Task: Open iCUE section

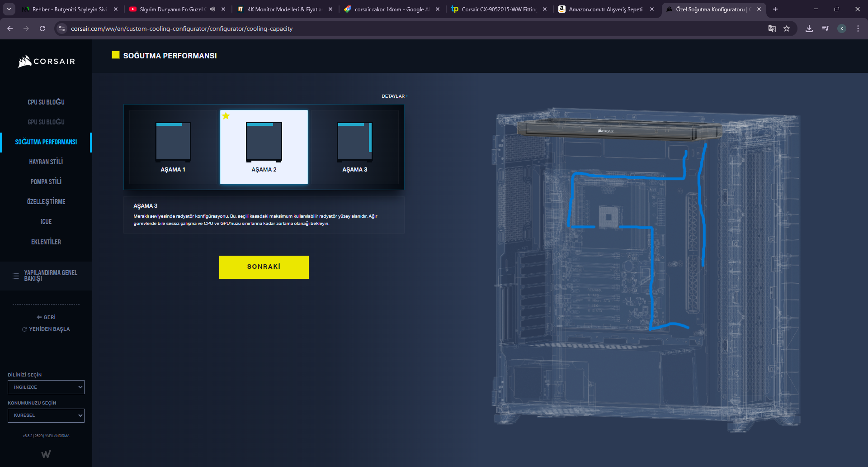Action: pyautogui.click(x=46, y=222)
